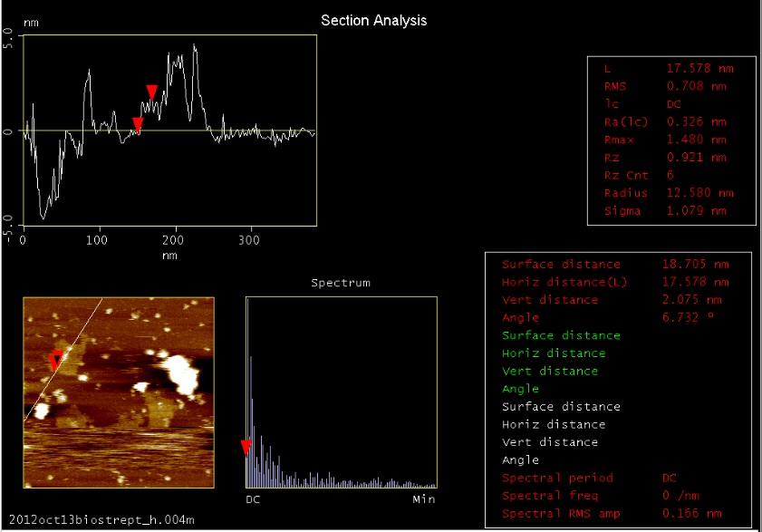Click the upper red marker on the profile
762x532 pixels.
[151, 91]
